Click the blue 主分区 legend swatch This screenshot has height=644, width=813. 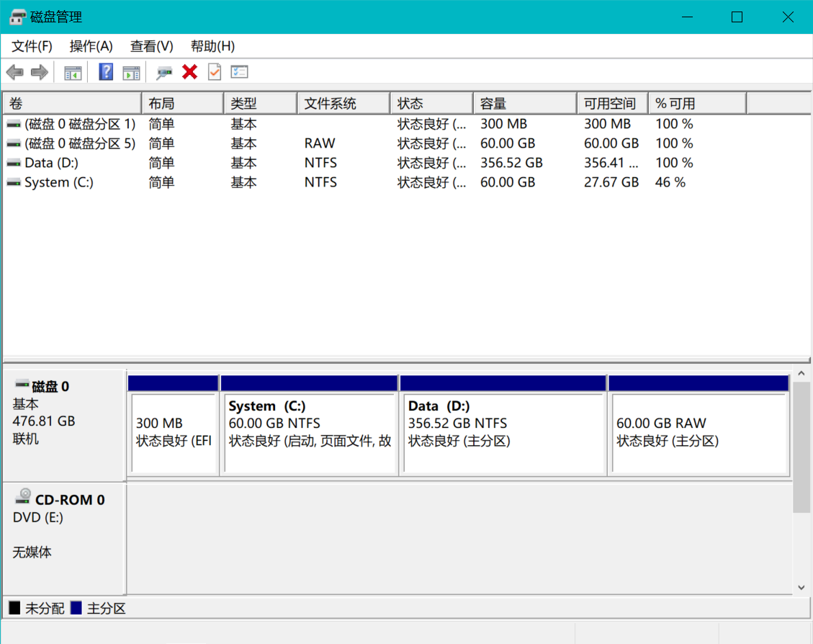[x=76, y=608]
